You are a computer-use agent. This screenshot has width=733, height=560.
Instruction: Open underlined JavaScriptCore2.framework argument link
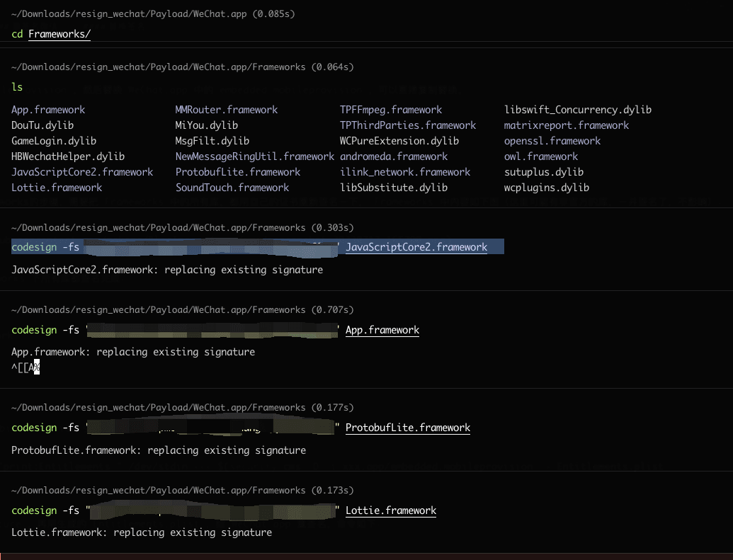point(416,247)
